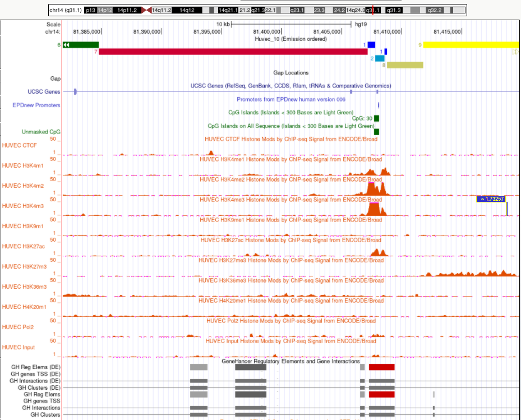Click the hg19 assembly label
This screenshot has height=420, width=521.
361,24
